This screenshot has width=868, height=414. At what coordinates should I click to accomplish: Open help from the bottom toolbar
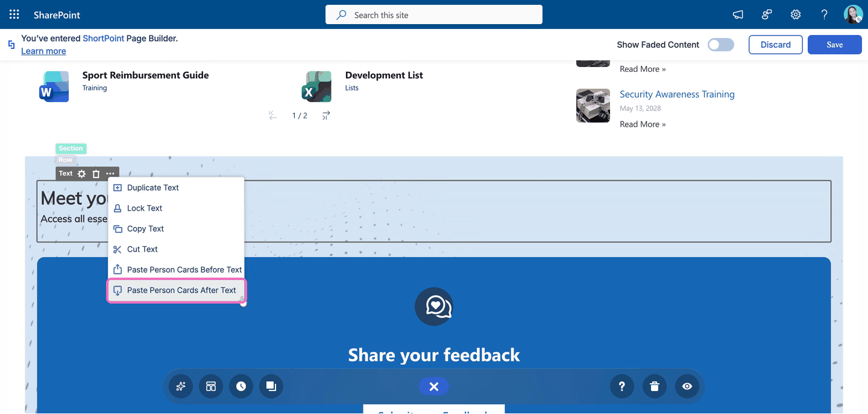pos(622,386)
